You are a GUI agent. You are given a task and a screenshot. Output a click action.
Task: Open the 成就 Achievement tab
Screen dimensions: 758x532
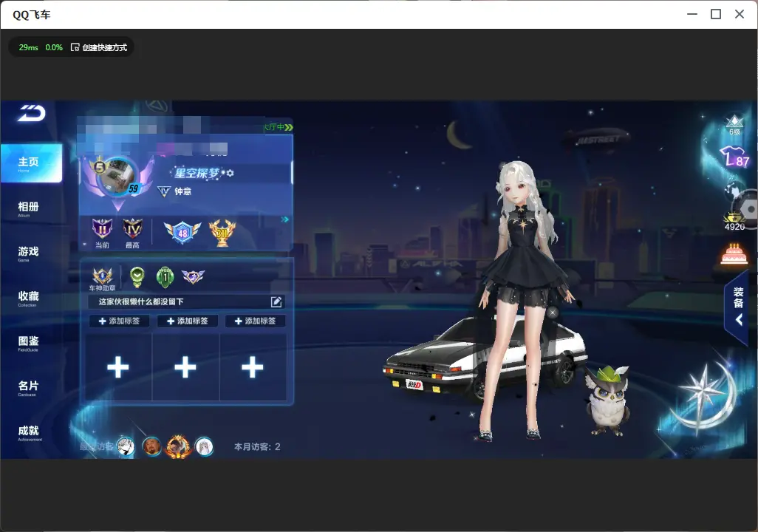tap(28, 433)
